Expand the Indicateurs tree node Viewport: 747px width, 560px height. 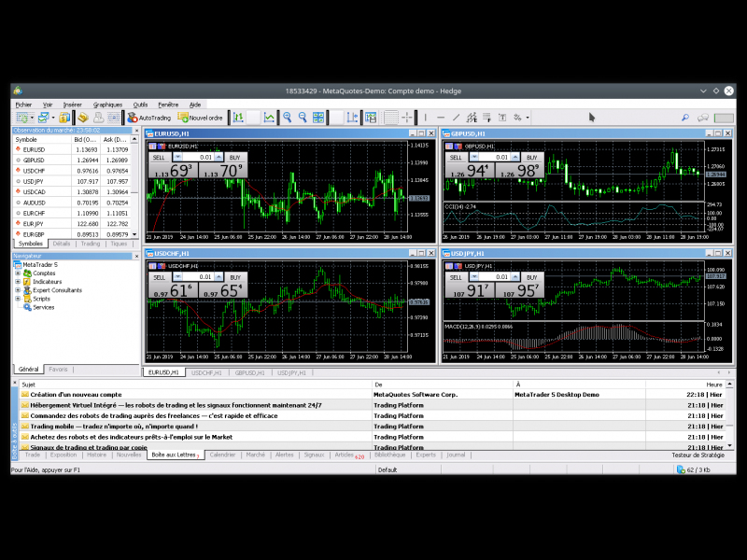18,282
